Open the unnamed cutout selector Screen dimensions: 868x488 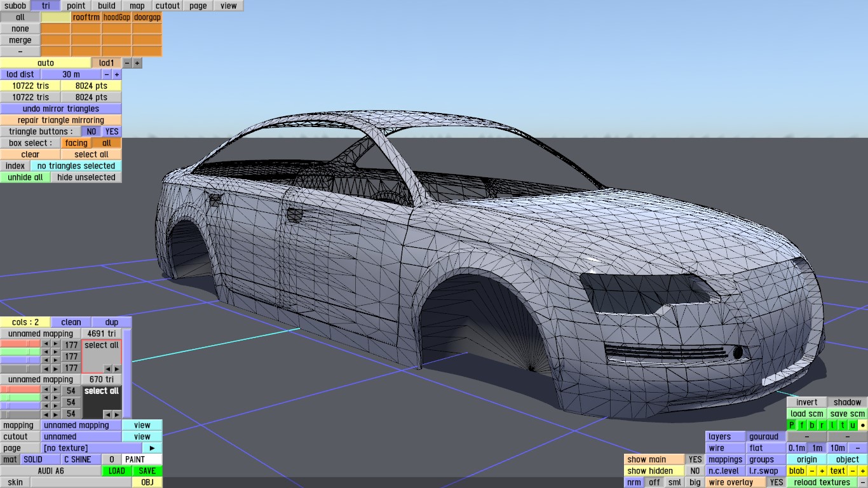(x=81, y=437)
